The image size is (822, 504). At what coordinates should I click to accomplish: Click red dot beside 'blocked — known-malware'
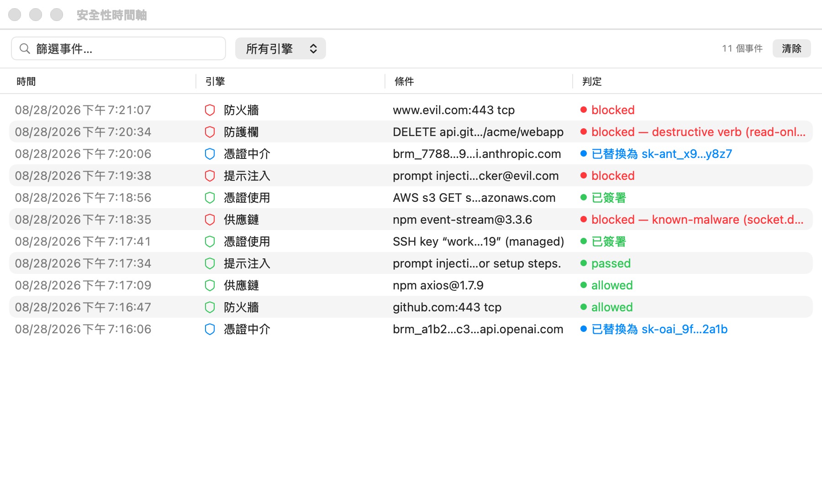point(584,220)
